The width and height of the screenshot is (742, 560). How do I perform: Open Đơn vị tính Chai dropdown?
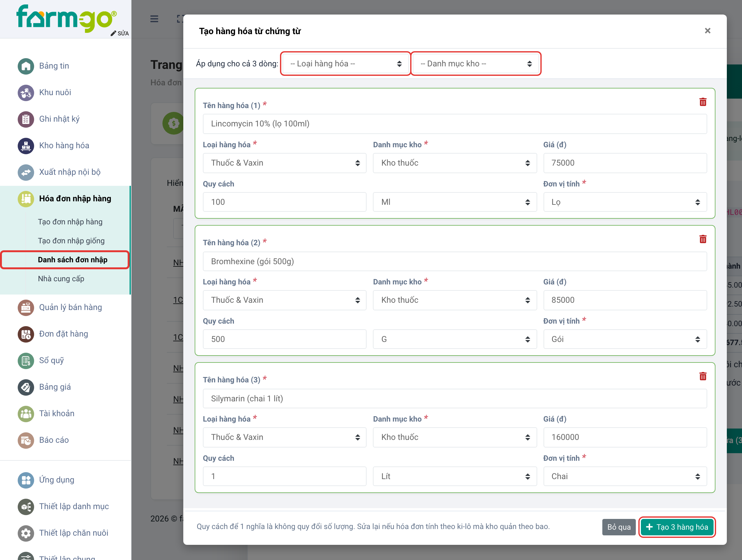tap(625, 477)
